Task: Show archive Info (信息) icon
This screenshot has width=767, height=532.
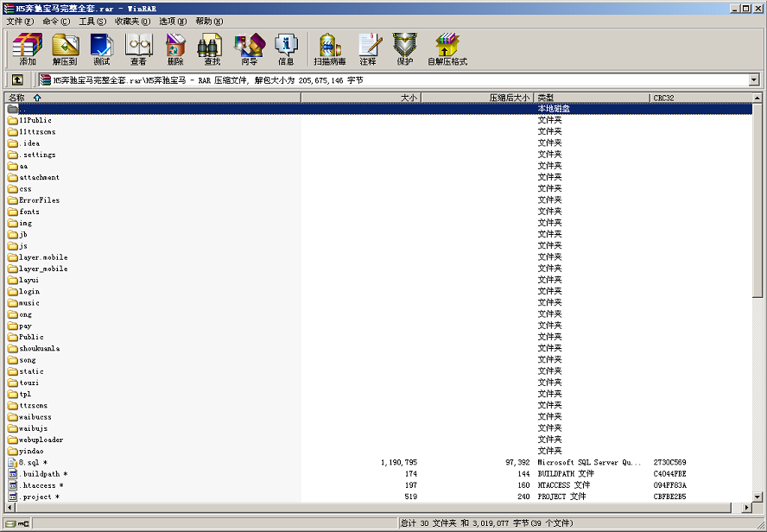Action: click(286, 49)
